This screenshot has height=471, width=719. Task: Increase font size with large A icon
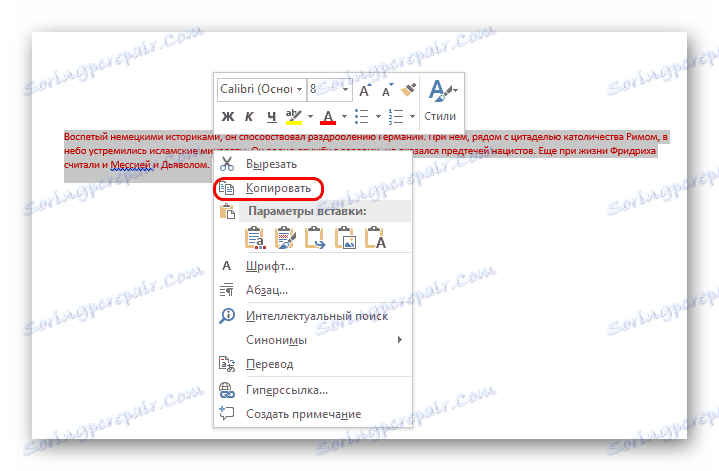(x=365, y=90)
